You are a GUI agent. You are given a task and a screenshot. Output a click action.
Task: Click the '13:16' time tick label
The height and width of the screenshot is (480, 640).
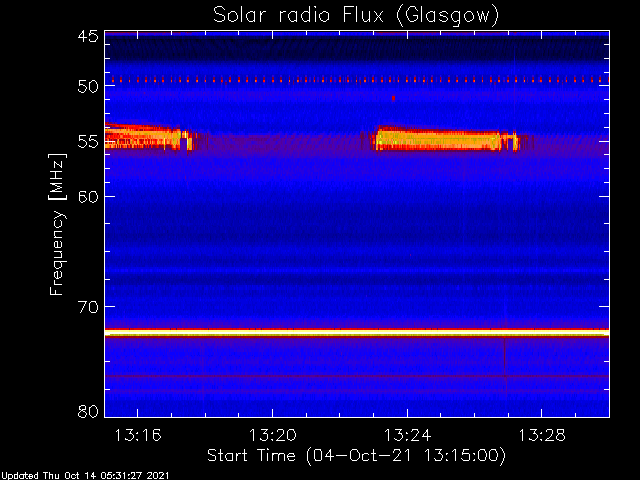point(138,435)
